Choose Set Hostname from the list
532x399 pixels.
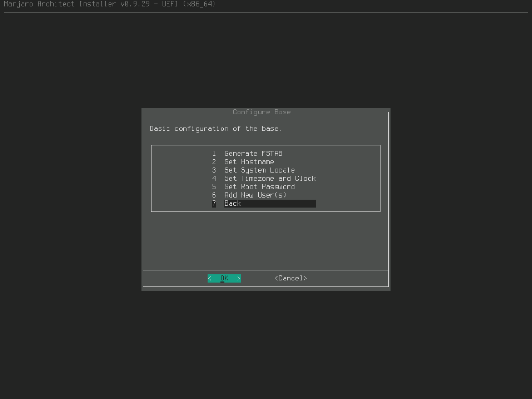tap(249, 162)
